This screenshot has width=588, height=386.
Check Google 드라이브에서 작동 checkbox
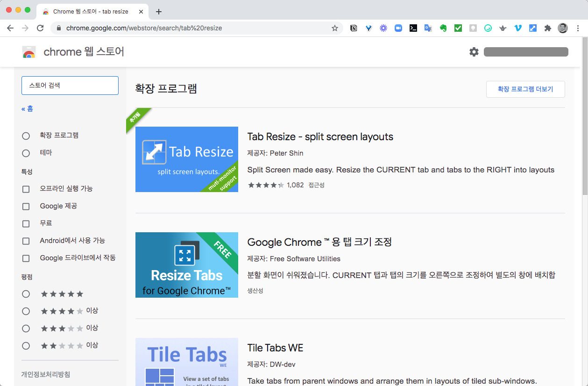point(26,258)
